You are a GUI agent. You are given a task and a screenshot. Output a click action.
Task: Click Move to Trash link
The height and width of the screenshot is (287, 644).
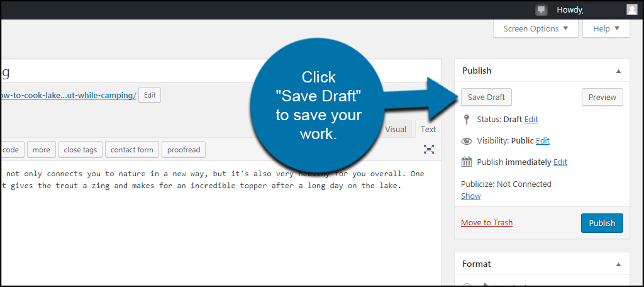[x=486, y=223]
